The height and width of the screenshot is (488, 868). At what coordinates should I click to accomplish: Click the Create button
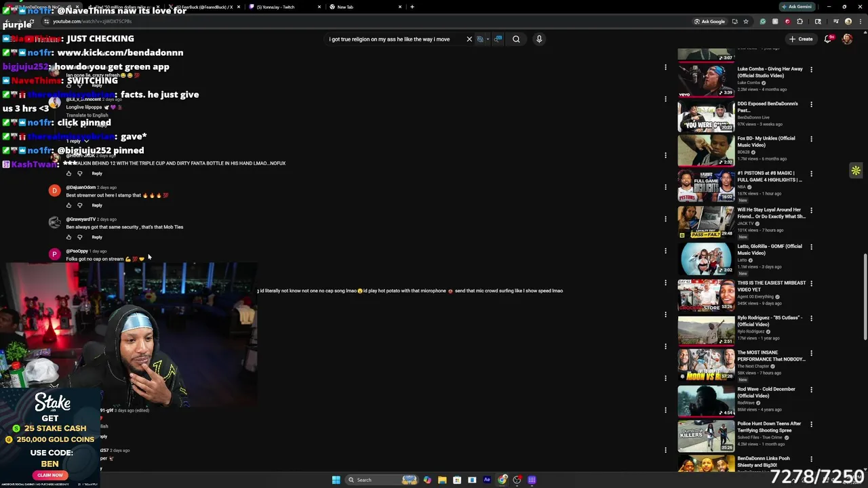(x=801, y=39)
